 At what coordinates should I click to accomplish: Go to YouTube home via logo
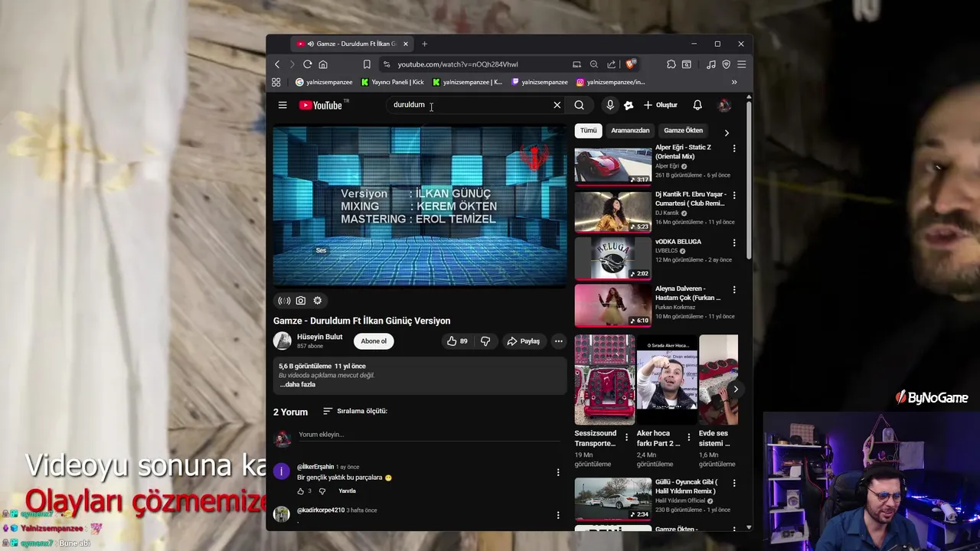click(x=322, y=105)
